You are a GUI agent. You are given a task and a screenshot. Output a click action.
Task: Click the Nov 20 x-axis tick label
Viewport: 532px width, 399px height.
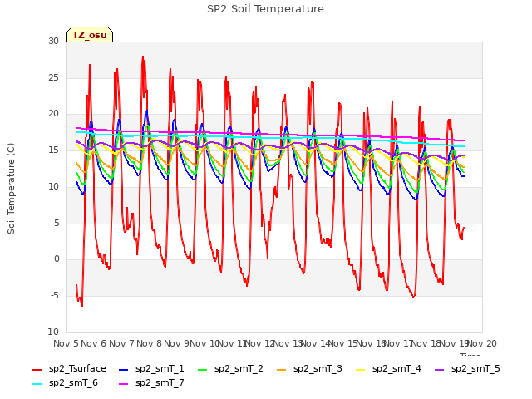481,343
